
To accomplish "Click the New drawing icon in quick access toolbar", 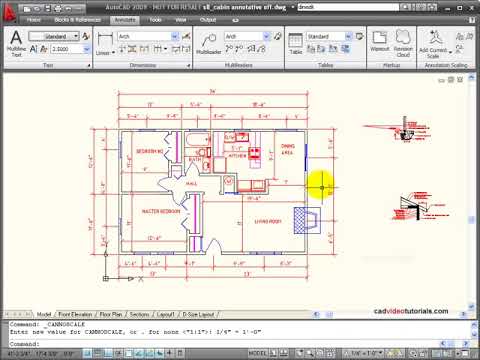I will 27,9.
